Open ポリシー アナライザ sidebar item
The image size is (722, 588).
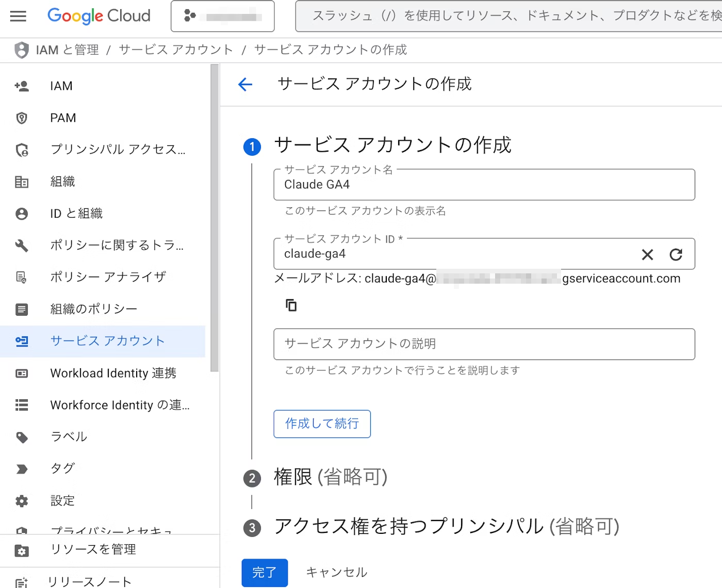pyautogui.click(x=108, y=277)
